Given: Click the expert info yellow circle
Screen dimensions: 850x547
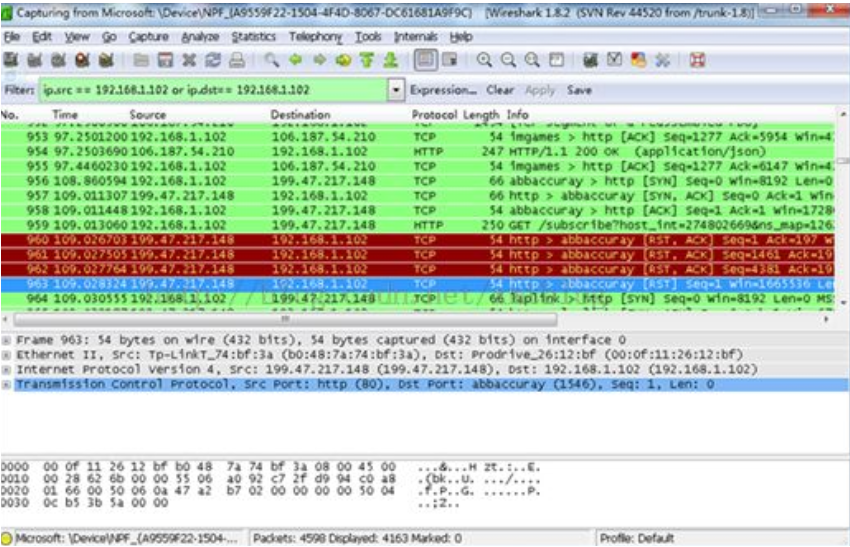Looking at the screenshot, I should pos(7,538).
